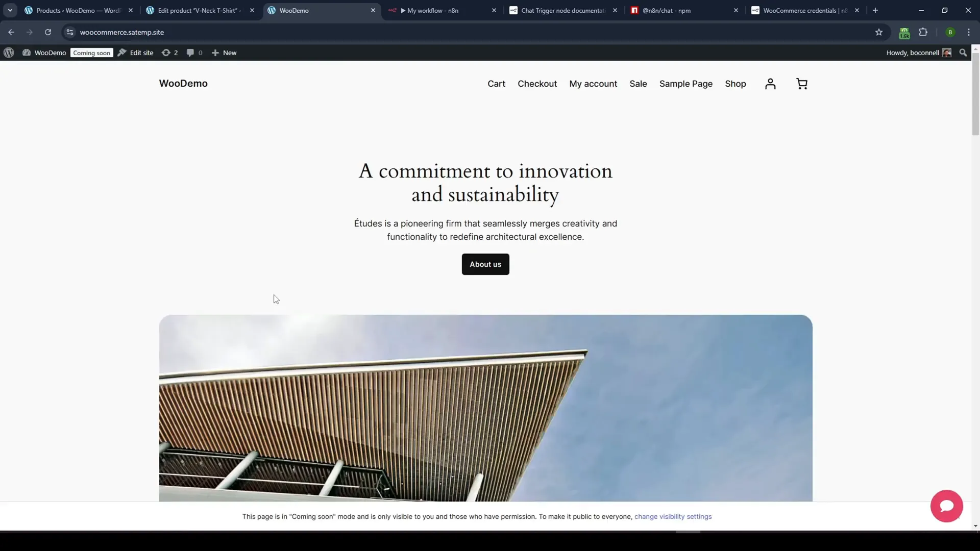Click the WordPress admin icon
This screenshot has width=980, height=551.
click(x=9, y=53)
